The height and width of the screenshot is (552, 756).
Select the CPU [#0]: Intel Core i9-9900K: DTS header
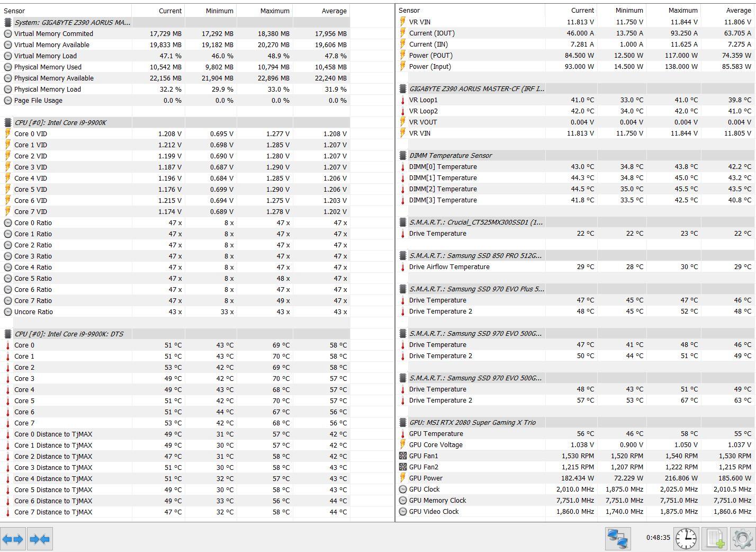175,334
